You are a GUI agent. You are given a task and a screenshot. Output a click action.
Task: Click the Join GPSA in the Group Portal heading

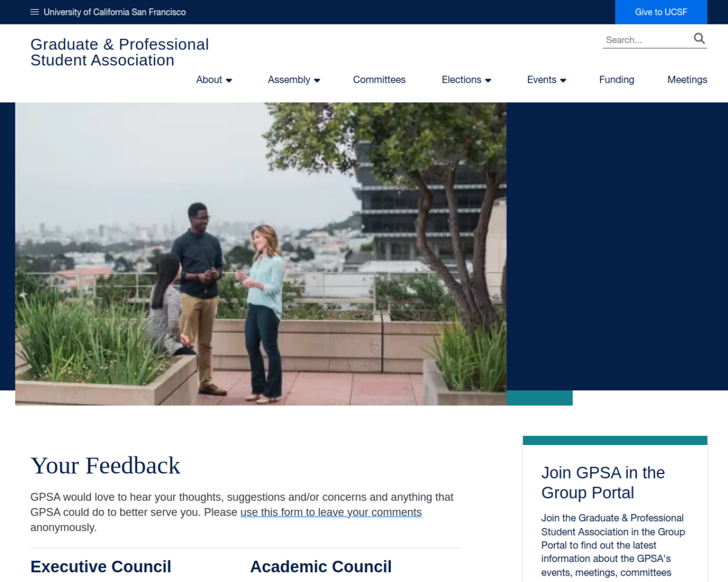[603, 483]
